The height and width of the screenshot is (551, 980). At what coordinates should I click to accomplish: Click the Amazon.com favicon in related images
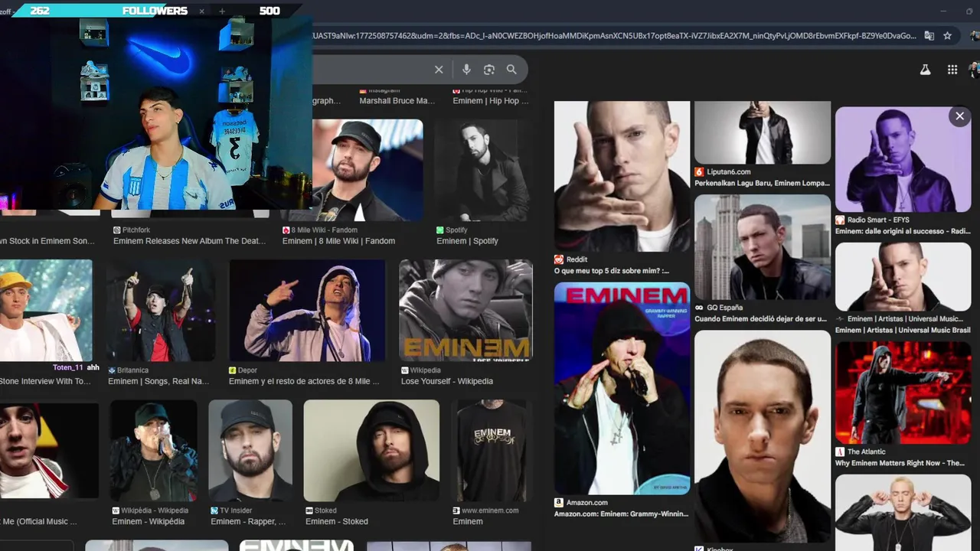tap(559, 503)
